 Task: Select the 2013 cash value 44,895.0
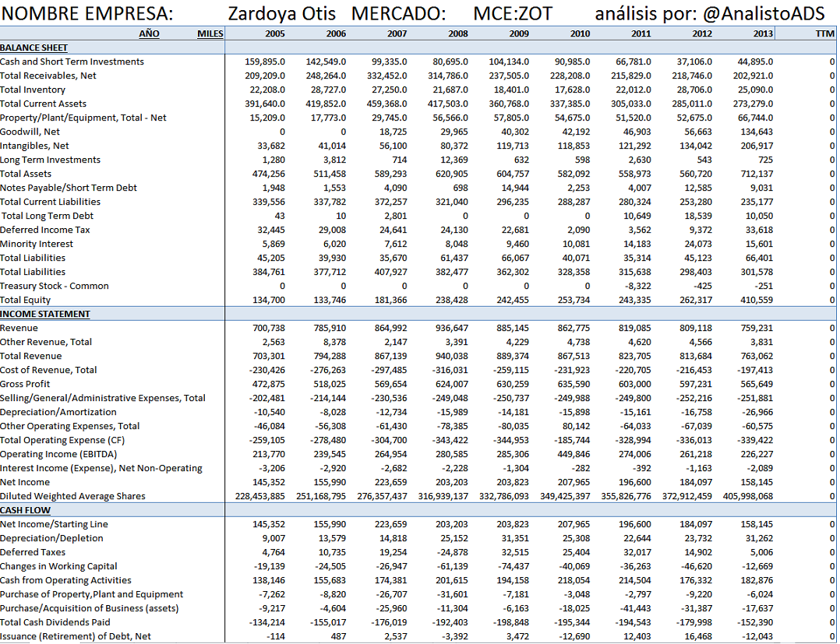click(x=755, y=62)
